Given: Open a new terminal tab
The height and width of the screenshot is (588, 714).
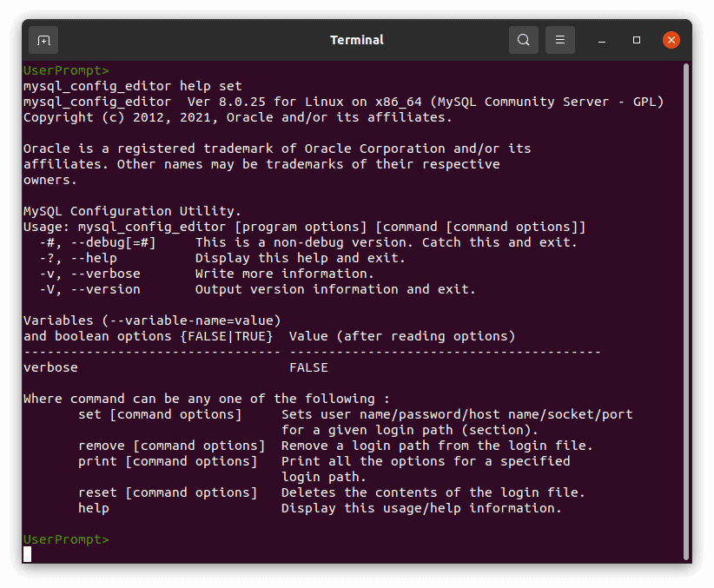Looking at the screenshot, I should coord(43,40).
